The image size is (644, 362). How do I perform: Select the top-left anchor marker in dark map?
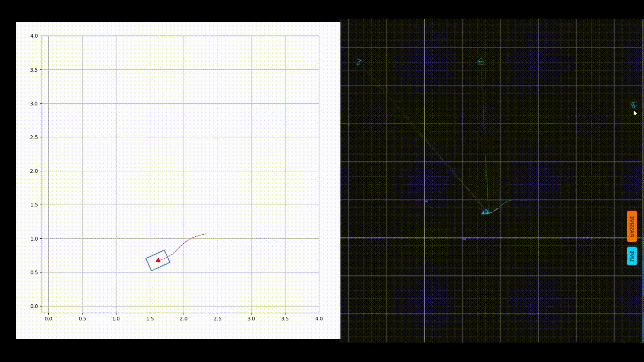359,62
